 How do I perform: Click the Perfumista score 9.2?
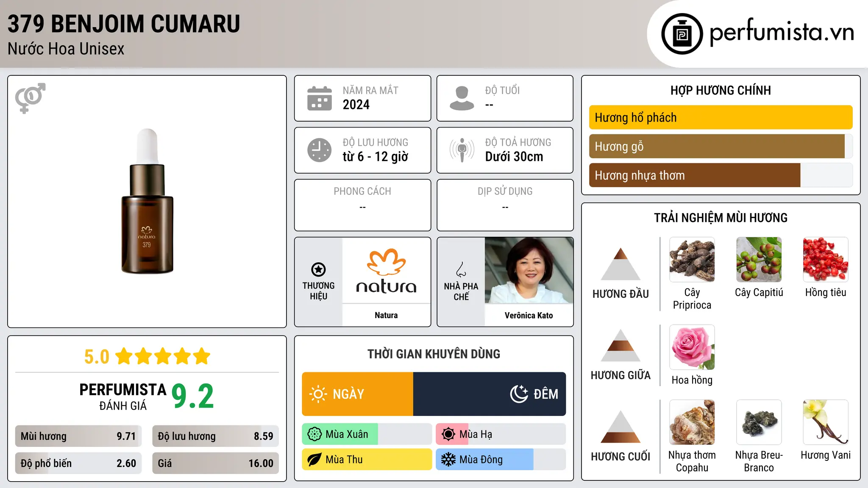pos(193,396)
